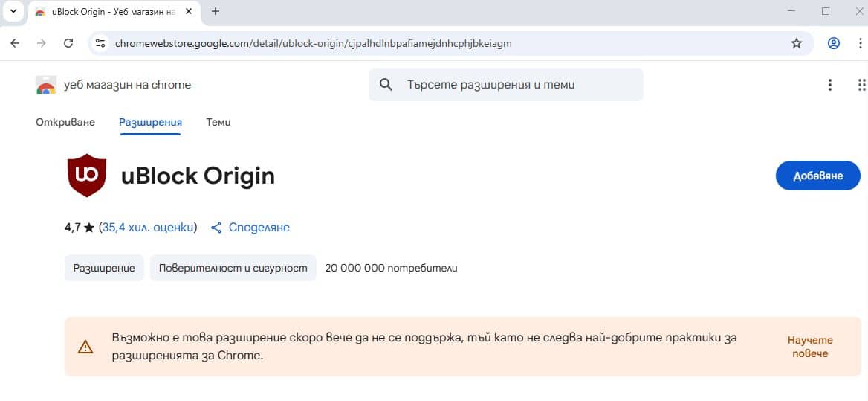Open the Chrome profile avatar icon
The image size is (868, 401).
tap(834, 43)
